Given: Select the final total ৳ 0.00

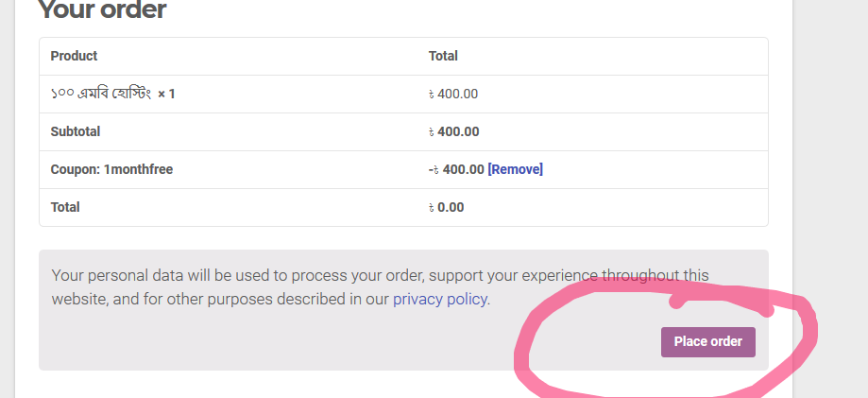Looking at the screenshot, I should pos(446,207).
